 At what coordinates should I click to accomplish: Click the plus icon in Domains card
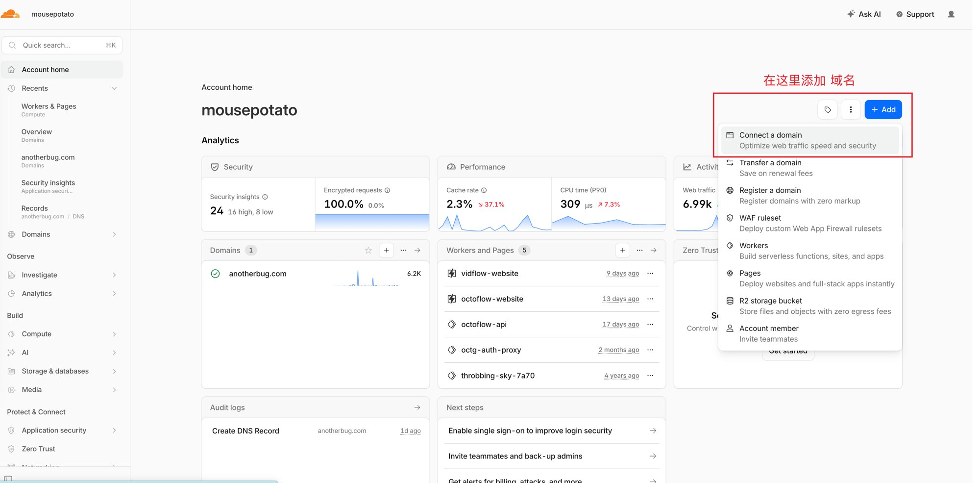[386, 250]
